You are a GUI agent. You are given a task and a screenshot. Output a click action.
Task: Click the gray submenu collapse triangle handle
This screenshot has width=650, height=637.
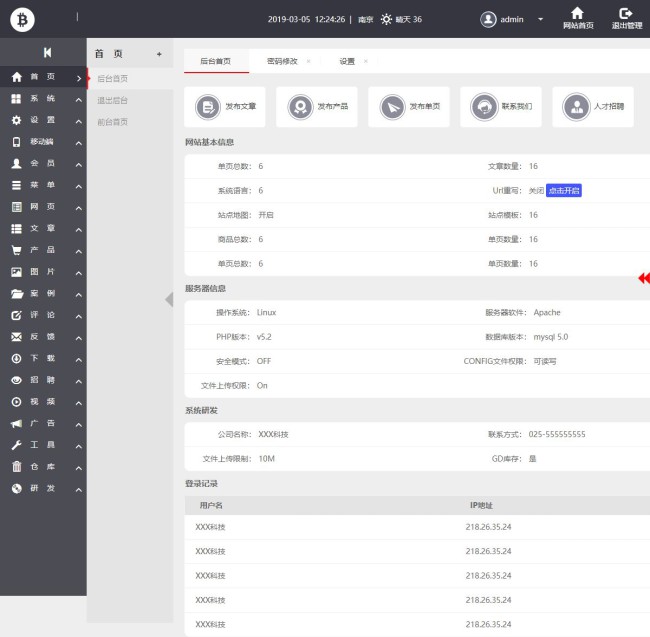click(x=169, y=299)
